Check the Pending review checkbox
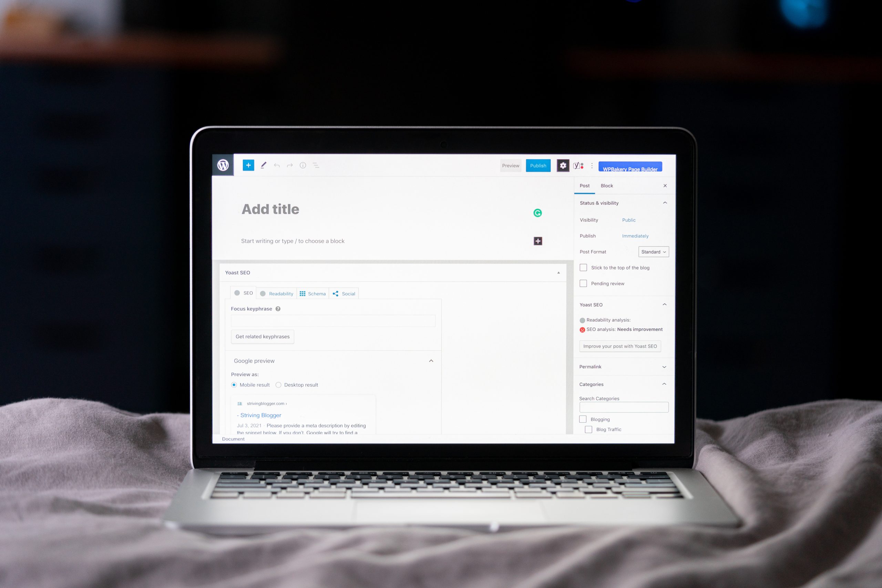This screenshot has height=588, width=882. [583, 283]
